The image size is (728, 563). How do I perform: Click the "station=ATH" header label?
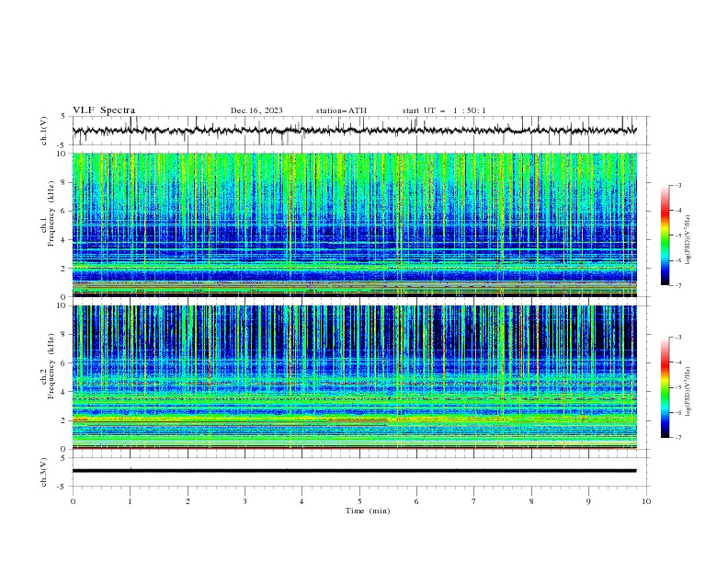pos(341,110)
